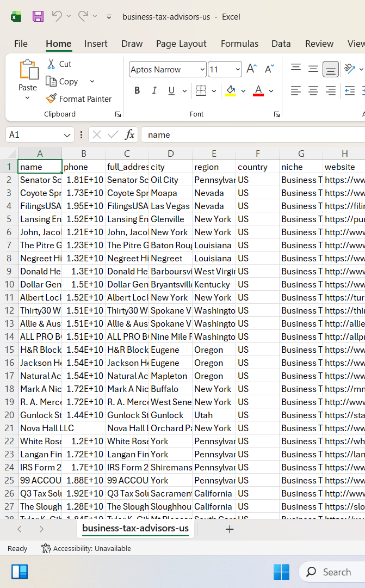Screen dimensions: 365x588
Task: Add a new sheet with plus
Action: click(x=230, y=529)
